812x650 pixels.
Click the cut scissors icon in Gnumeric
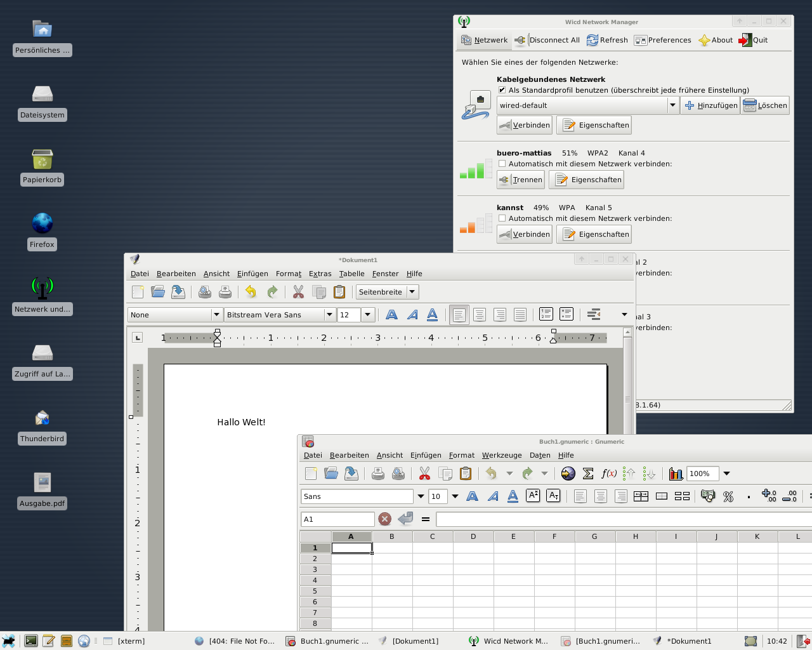point(424,474)
